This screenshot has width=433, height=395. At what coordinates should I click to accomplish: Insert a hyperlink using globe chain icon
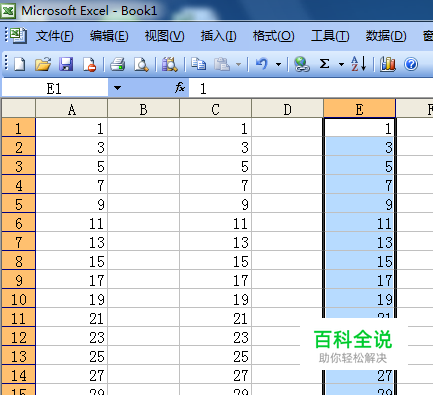302,64
